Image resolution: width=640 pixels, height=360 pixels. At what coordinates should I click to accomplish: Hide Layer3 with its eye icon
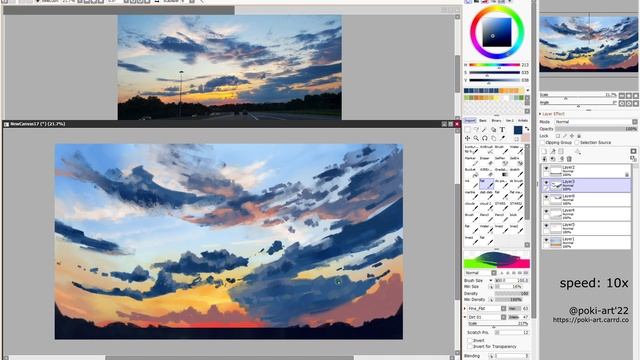click(x=546, y=182)
